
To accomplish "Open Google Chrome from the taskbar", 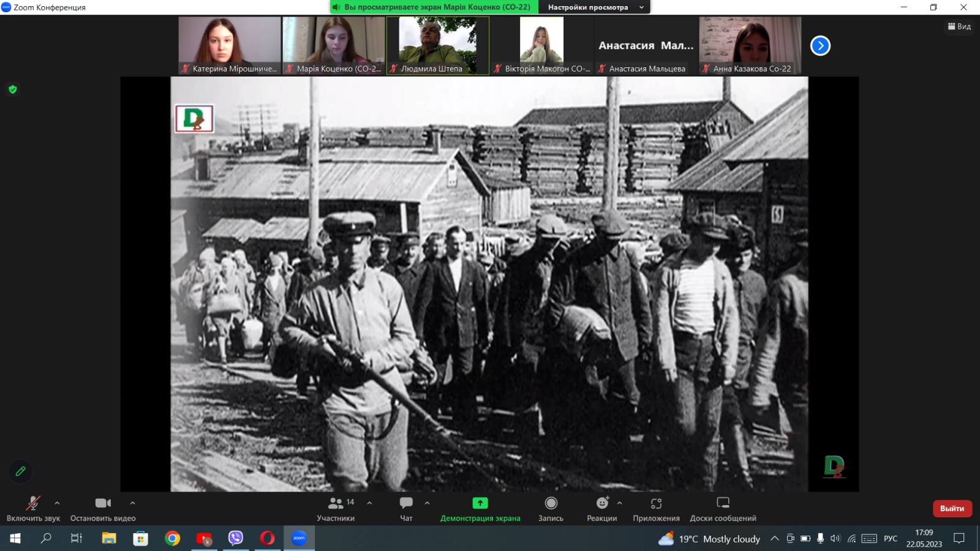I will click(x=173, y=538).
